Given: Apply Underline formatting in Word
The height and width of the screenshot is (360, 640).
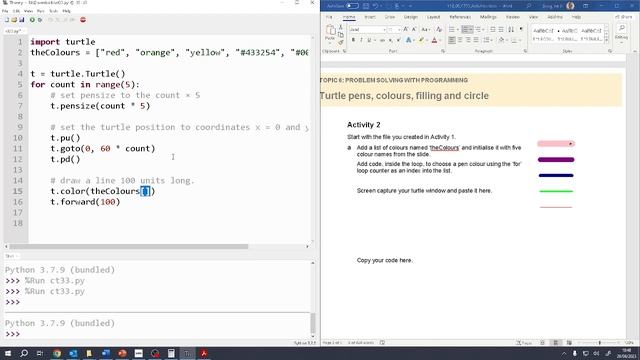Looking at the screenshot, I should tap(369, 40).
